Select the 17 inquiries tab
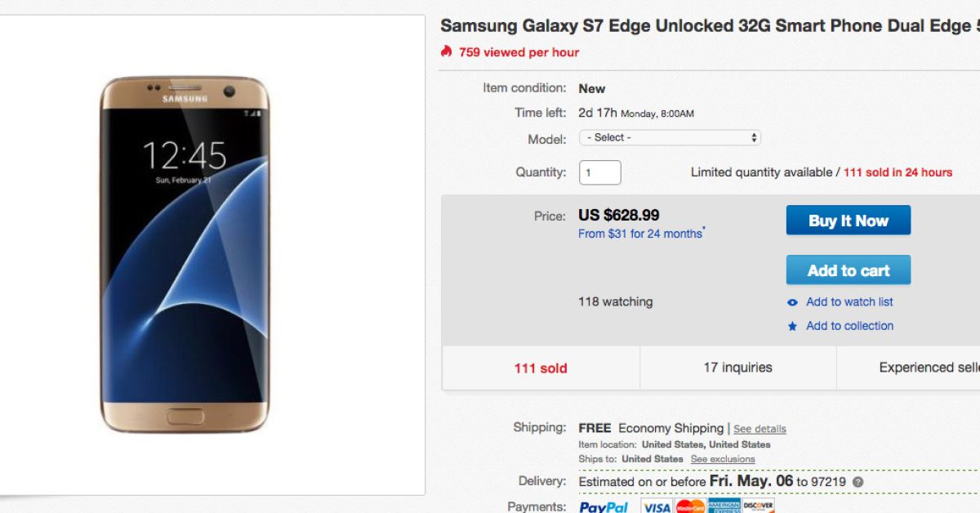Screen dimensions: 980x513 tap(737, 368)
